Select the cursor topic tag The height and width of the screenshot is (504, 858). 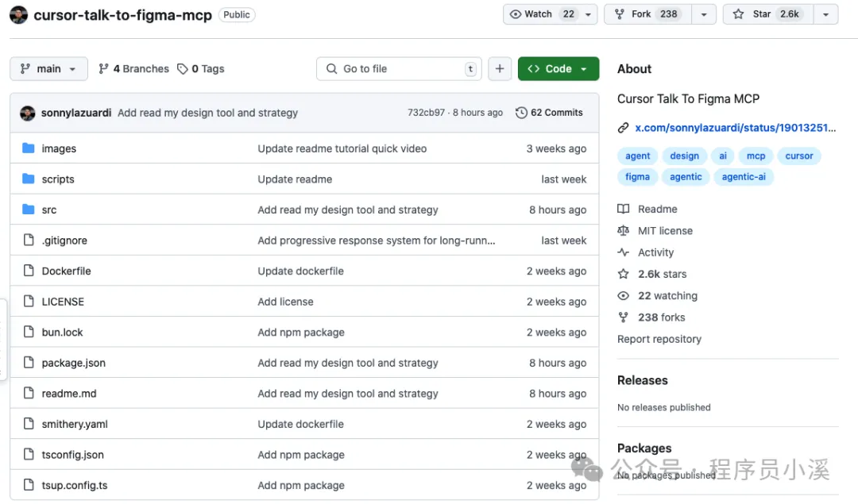point(799,156)
